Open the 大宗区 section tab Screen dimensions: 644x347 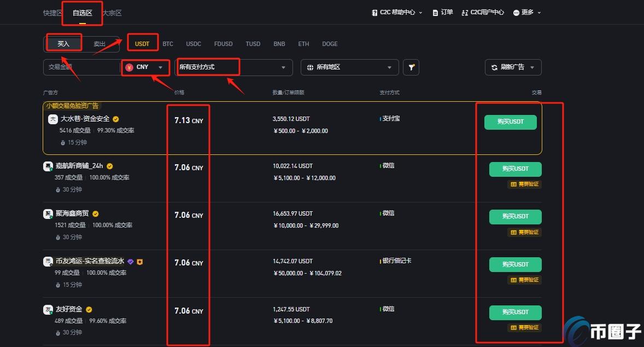[x=111, y=13]
